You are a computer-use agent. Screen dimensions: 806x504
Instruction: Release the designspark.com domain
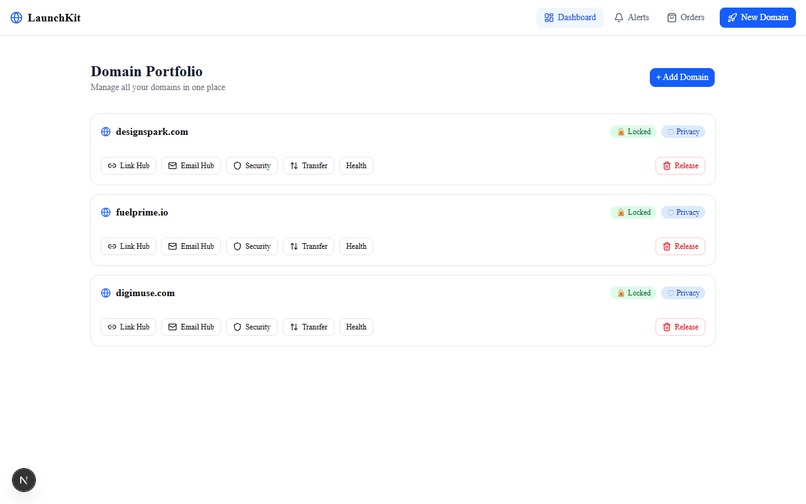point(680,166)
